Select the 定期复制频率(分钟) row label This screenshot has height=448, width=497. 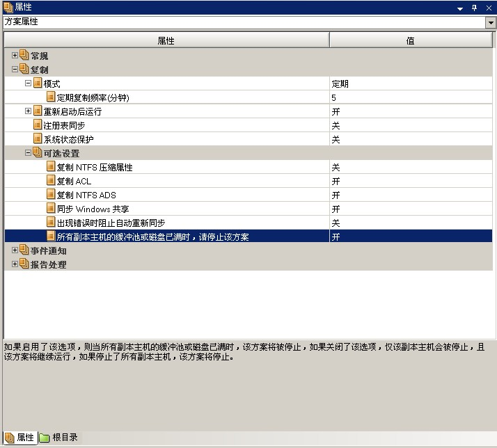pyautogui.click(x=93, y=98)
